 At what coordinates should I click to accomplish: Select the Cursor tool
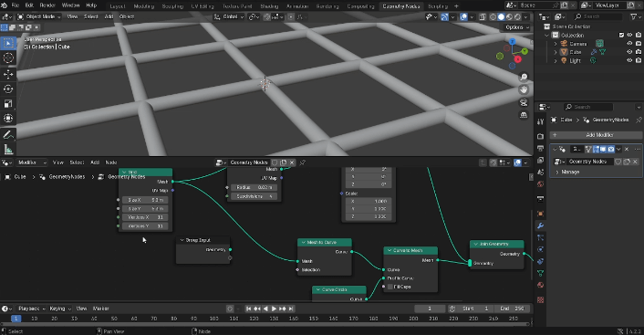[x=8, y=58]
